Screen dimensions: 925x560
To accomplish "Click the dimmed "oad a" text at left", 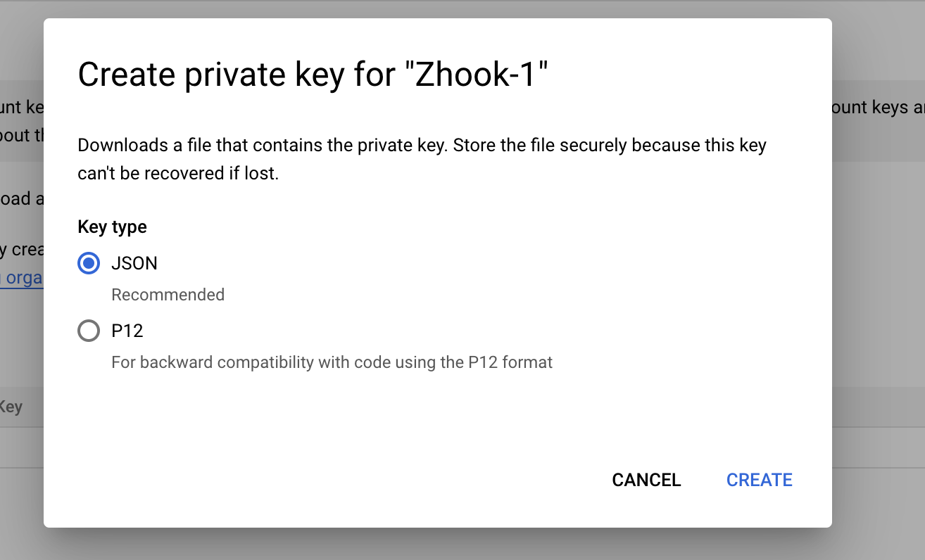I will tap(23, 199).
